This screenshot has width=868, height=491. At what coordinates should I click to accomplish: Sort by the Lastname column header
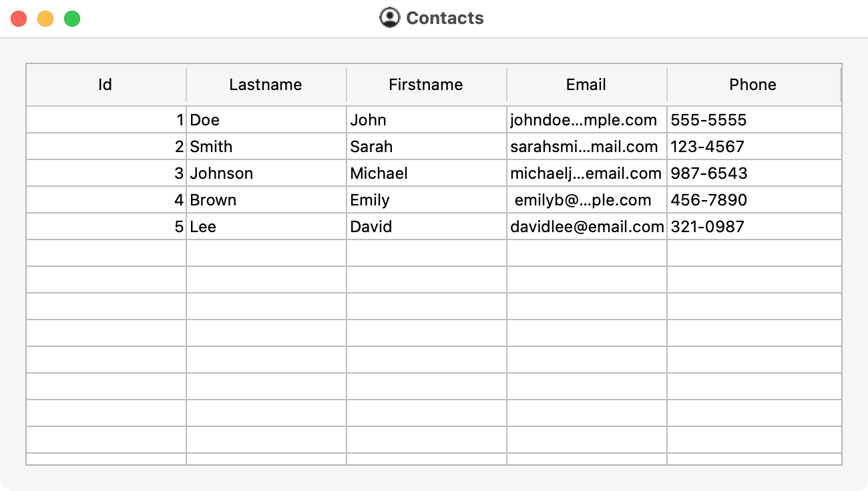coord(266,85)
